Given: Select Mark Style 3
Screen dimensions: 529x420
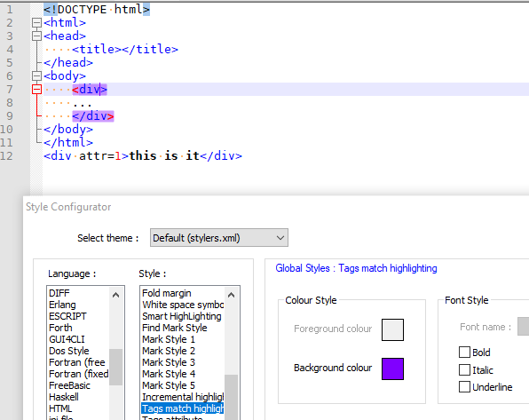Looking at the screenshot, I should coord(183,362).
